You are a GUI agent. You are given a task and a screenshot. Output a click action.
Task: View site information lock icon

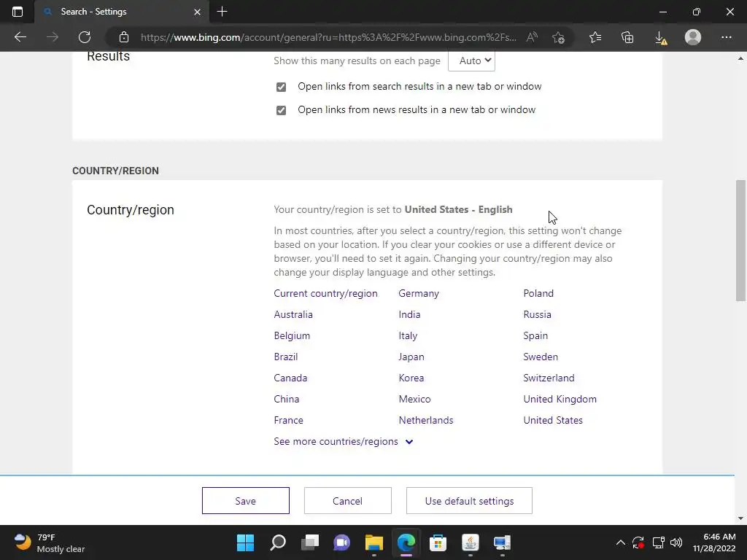tap(124, 37)
